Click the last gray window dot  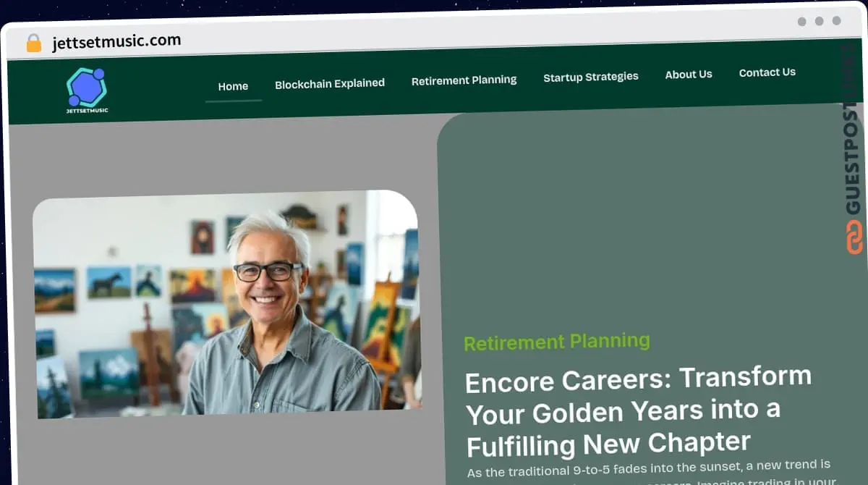836,21
